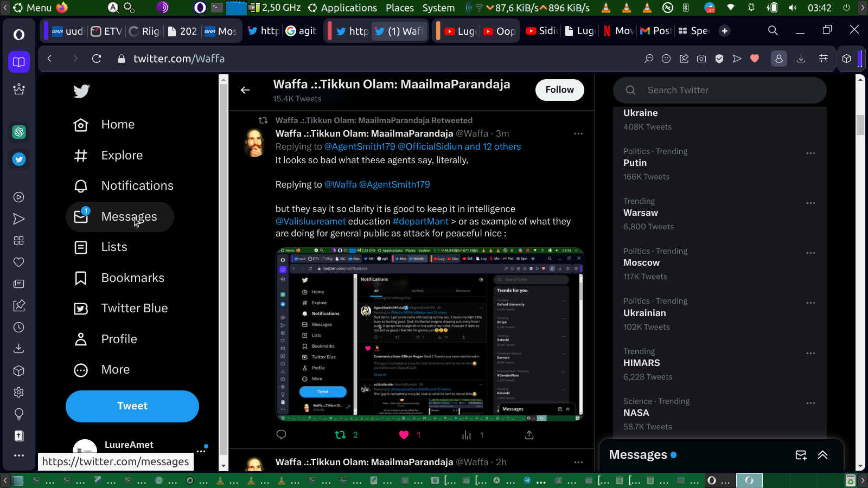Click the sidebar three-dot setup button
This screenshot has height=488, width=868.
pos(19,455)
